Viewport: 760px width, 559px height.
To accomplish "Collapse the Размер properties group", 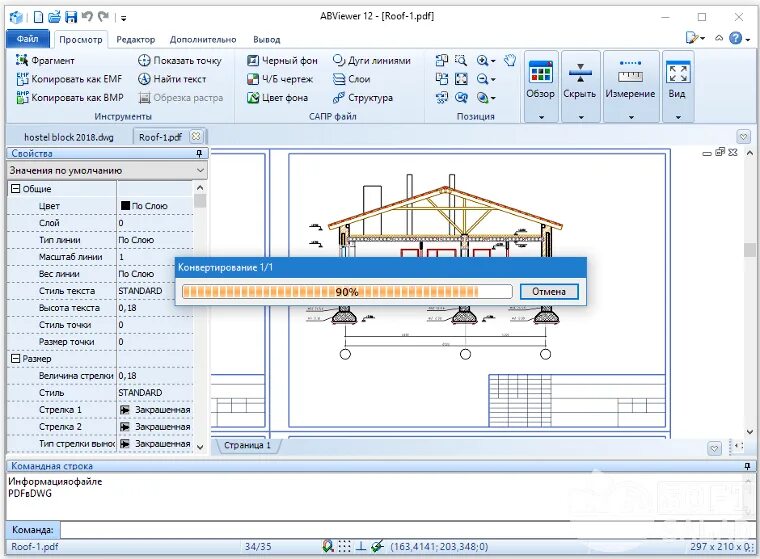I will point(16,359).
